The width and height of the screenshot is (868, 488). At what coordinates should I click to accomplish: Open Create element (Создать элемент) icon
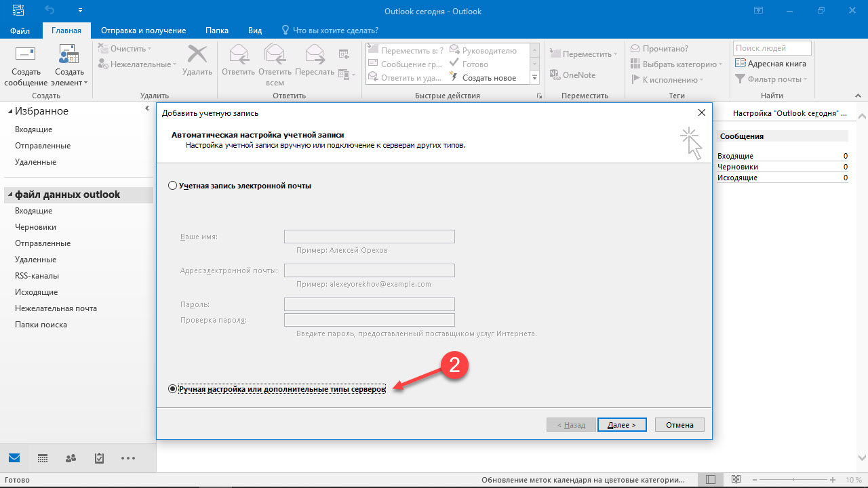69,54
